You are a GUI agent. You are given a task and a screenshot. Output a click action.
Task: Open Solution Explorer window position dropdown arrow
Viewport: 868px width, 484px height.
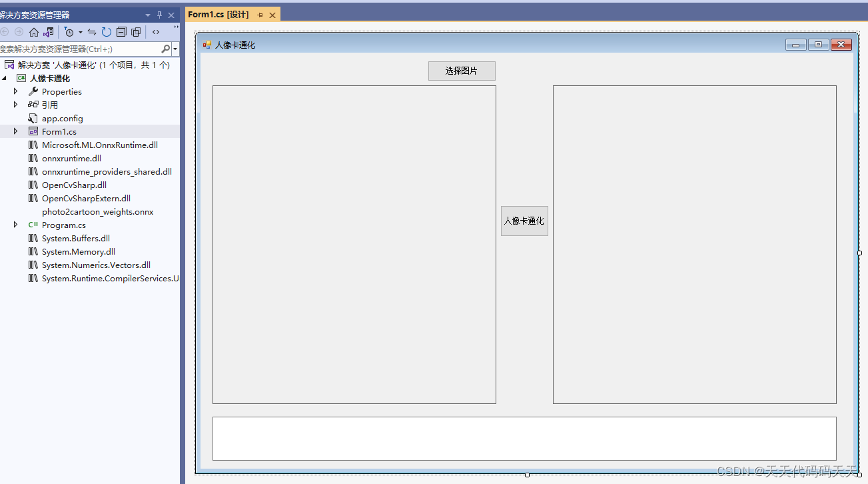tap(148, 15)
